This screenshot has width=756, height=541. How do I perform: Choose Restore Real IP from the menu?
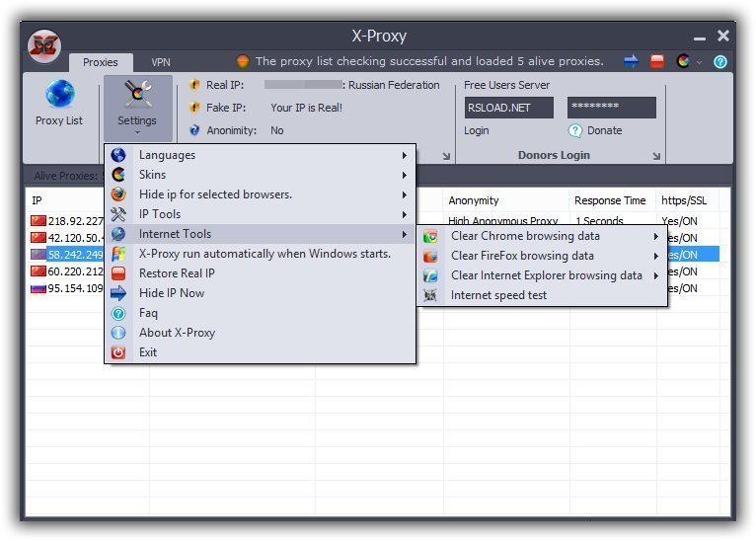point(260,273)
